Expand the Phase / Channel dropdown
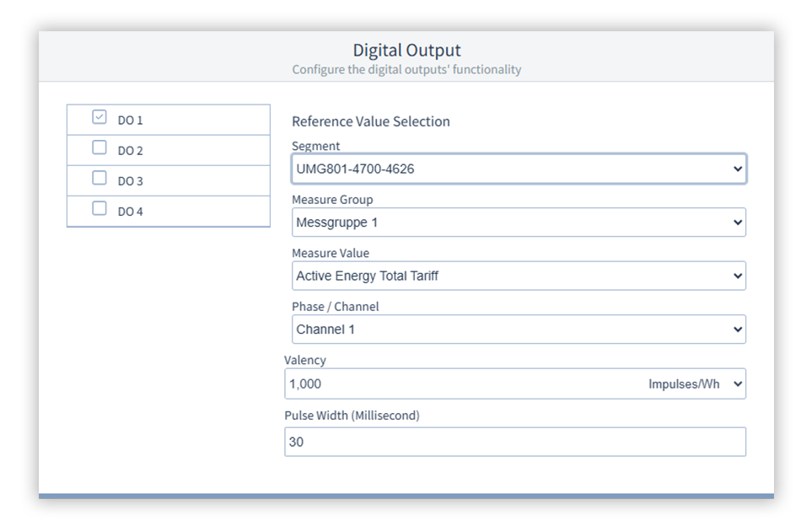 click(x=518, y=330)
